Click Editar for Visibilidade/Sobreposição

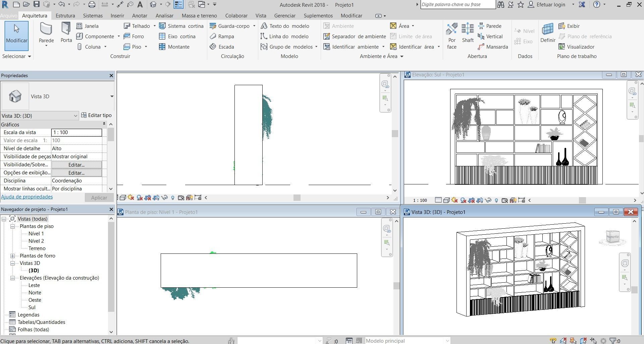(x=76, y=165)
